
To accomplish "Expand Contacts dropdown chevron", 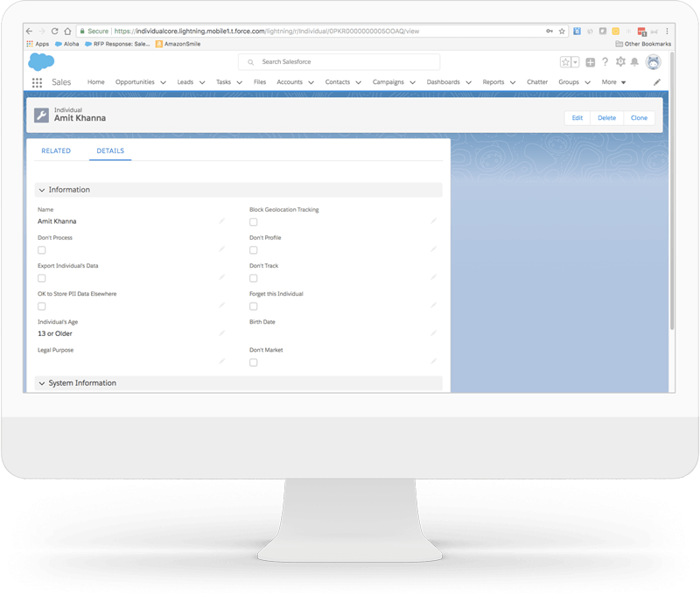I will tap(359, 82).
